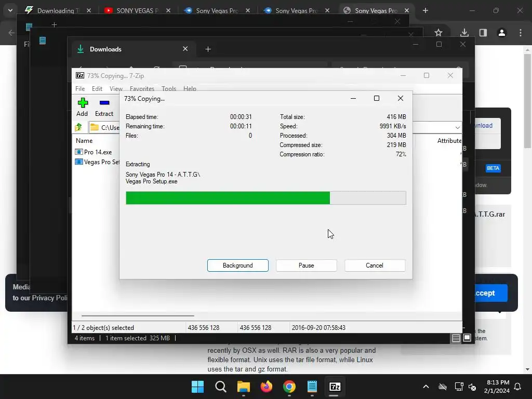
Task: Close the Downloads tab in File Explorer
Action: 185,49
